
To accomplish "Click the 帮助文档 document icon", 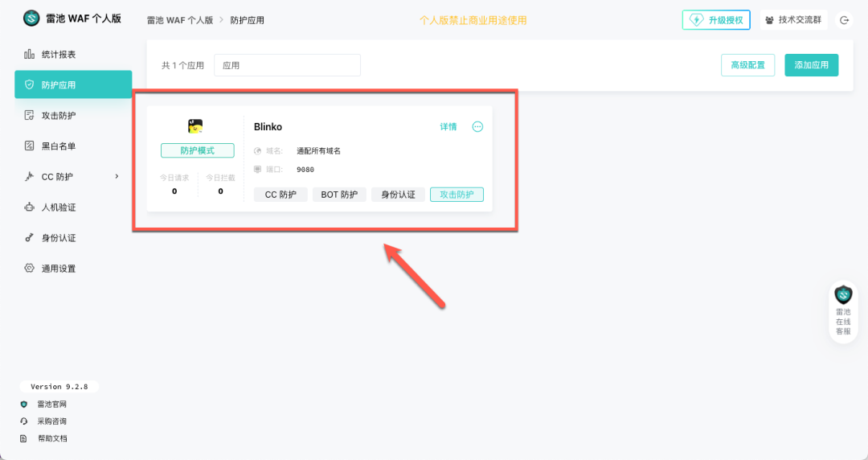I will pos(23,438).
